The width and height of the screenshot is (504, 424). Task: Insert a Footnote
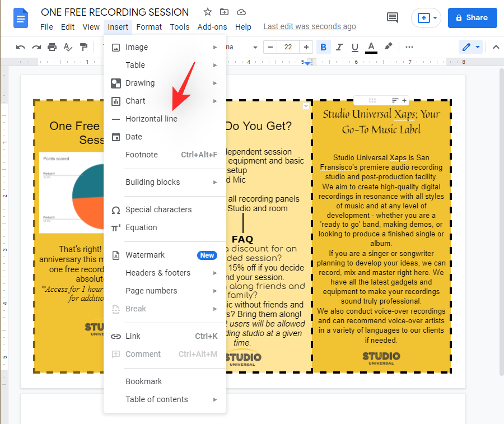pyautogui.click(x=165, y=155)
